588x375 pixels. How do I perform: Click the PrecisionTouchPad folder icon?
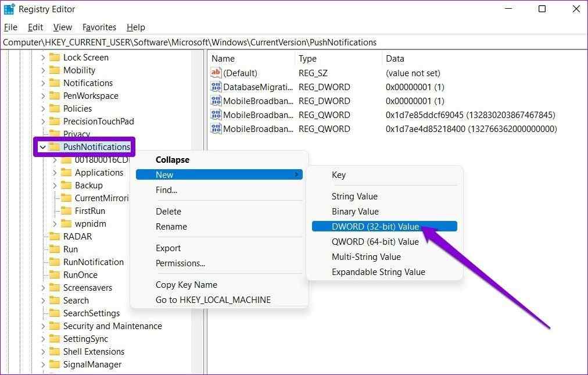tap(55, 122)
